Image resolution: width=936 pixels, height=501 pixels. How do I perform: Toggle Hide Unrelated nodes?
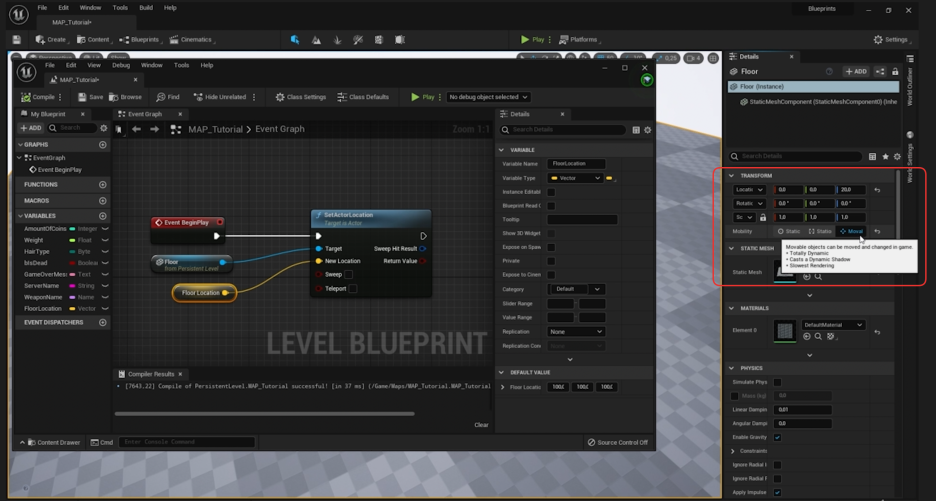(x=220, y=97)
